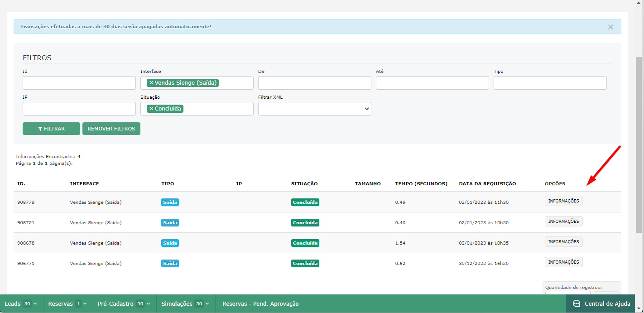Image resolution: width=644 pixels, height=313 pixels.
Task: Click the date 02/01/2023 às 11h30
Action: [x=484, y=202]
